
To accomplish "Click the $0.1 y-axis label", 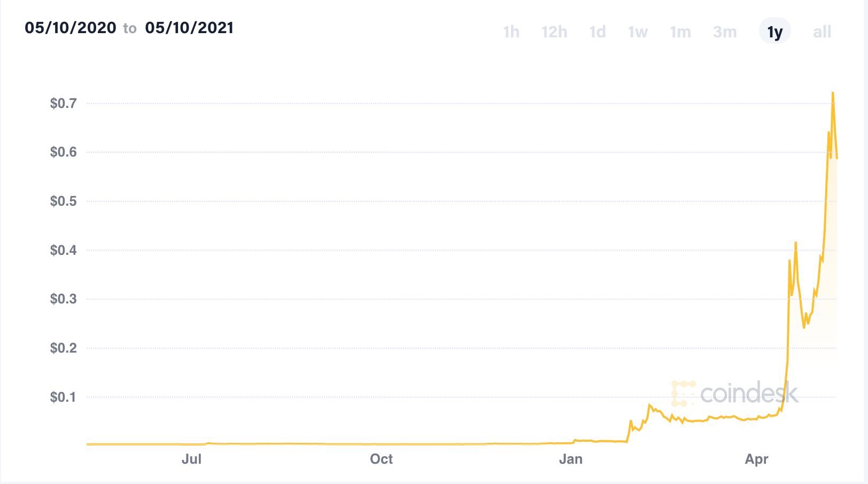I will pos(64,397).
